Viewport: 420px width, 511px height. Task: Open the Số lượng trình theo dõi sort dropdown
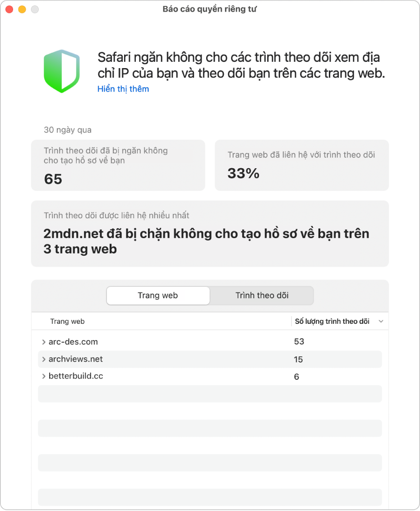tap(380, 321)
